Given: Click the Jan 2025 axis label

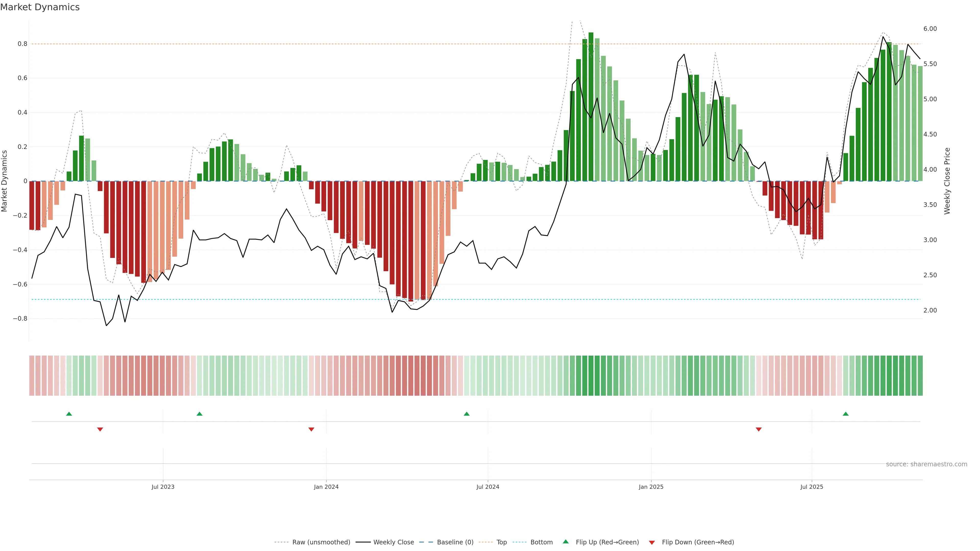Looking at the screenshot, I should coord(651,487).
